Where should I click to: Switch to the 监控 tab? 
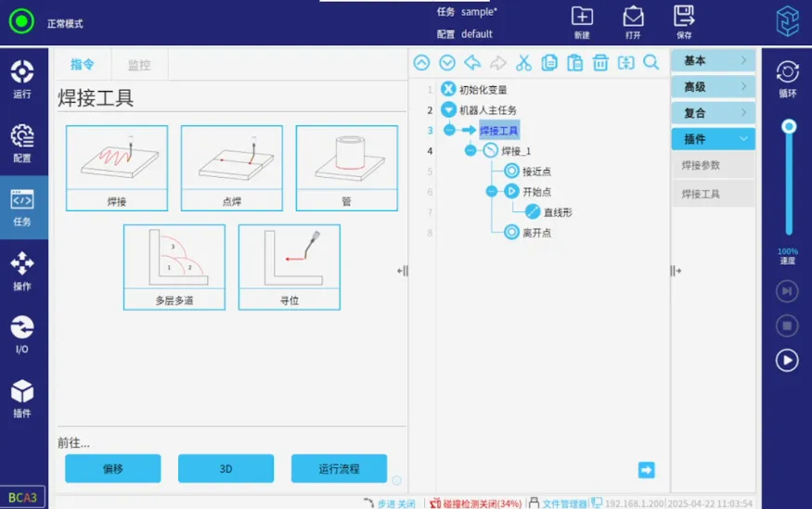pyautogui.click(x=139, y=65)
